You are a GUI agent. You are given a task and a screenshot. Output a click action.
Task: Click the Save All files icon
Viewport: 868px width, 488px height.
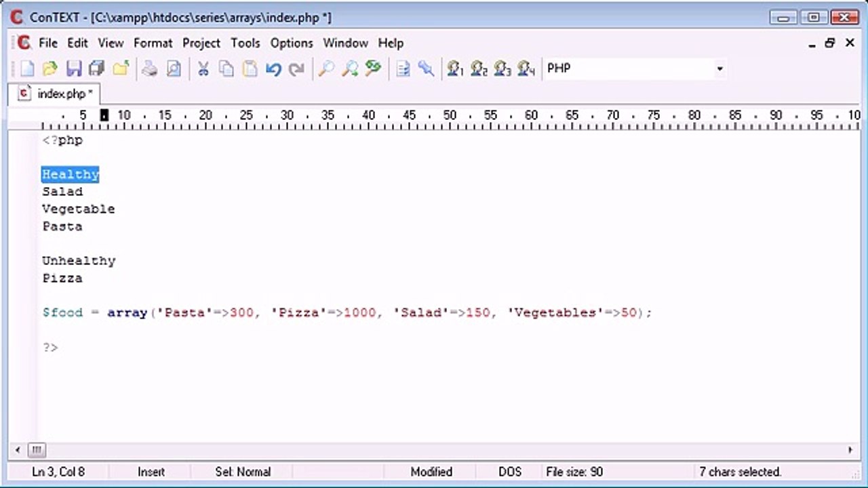point(96,68)
